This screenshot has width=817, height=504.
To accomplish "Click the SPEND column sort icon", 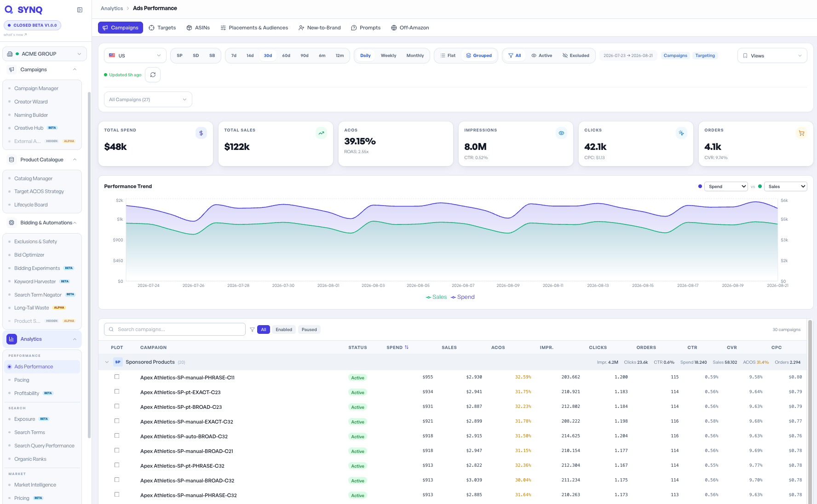I will click(x=406, y=347).
